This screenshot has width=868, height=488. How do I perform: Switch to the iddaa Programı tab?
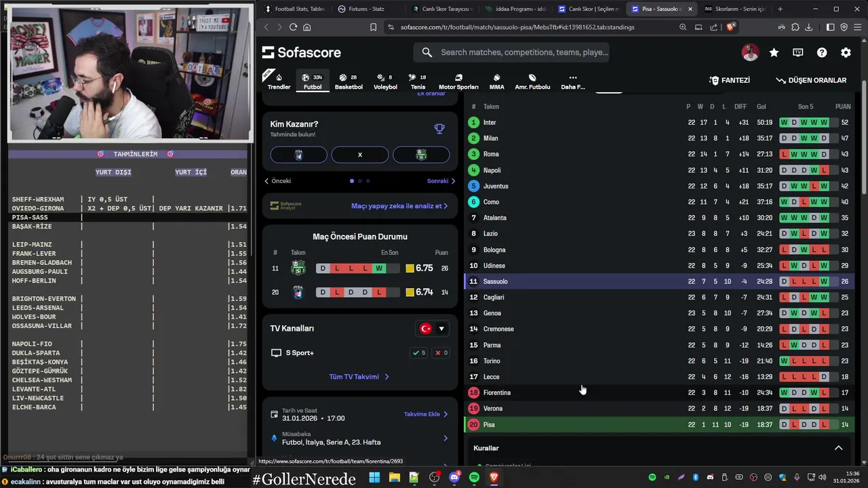[515, 9]
